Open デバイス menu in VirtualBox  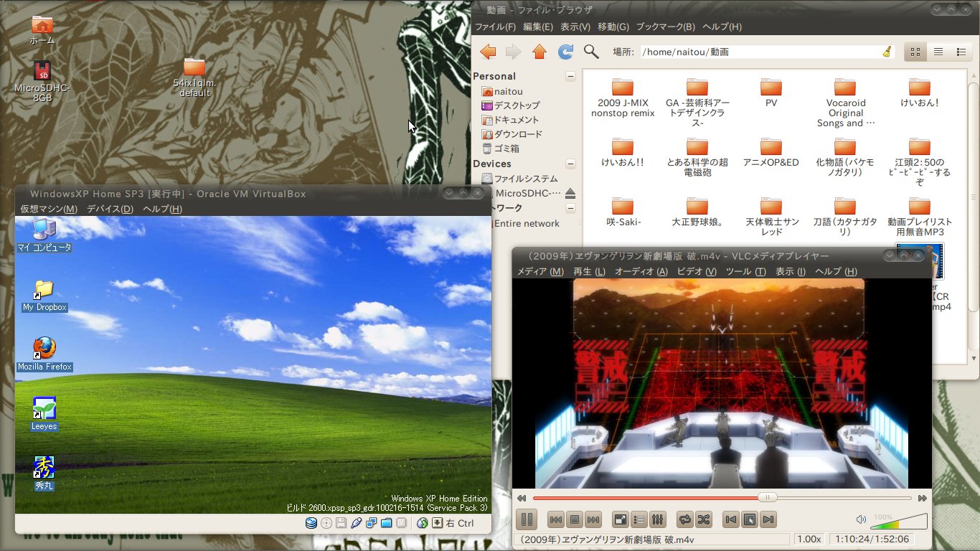pos(110,209)
